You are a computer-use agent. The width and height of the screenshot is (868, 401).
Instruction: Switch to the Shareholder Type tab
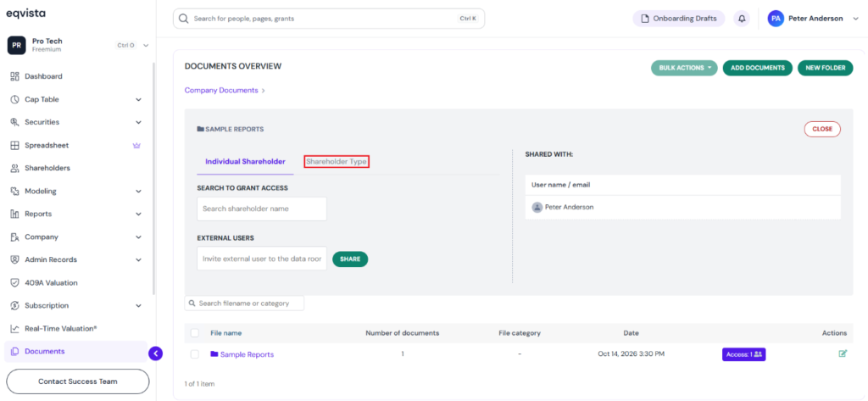337,162
